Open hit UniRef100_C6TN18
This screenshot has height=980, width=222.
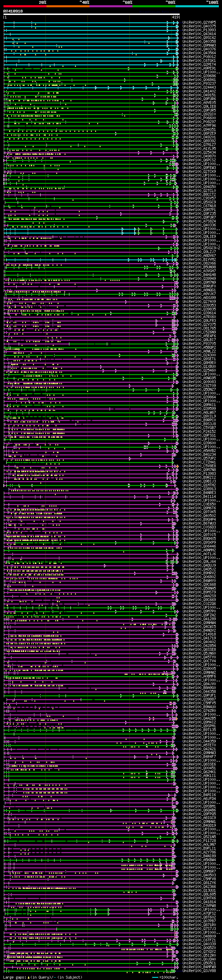pos(199,206)
